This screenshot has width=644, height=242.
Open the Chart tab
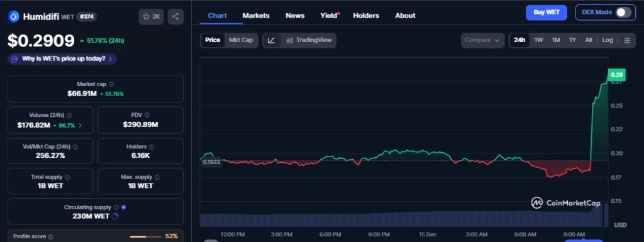coord(217,16)
